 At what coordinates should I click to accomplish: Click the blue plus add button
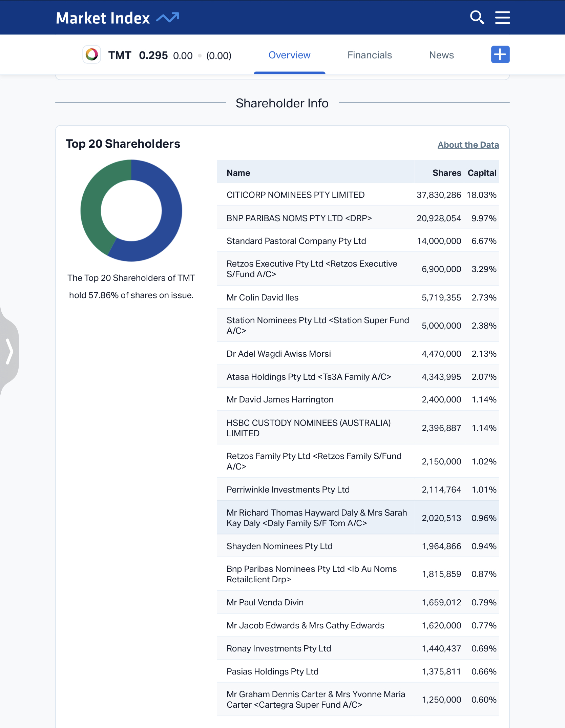click(x=500, y=55)
